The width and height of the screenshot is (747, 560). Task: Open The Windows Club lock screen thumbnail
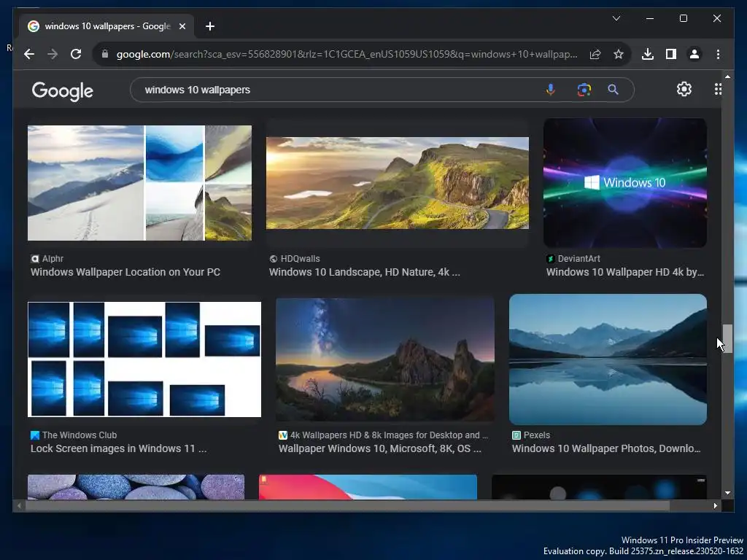point(144,359)
